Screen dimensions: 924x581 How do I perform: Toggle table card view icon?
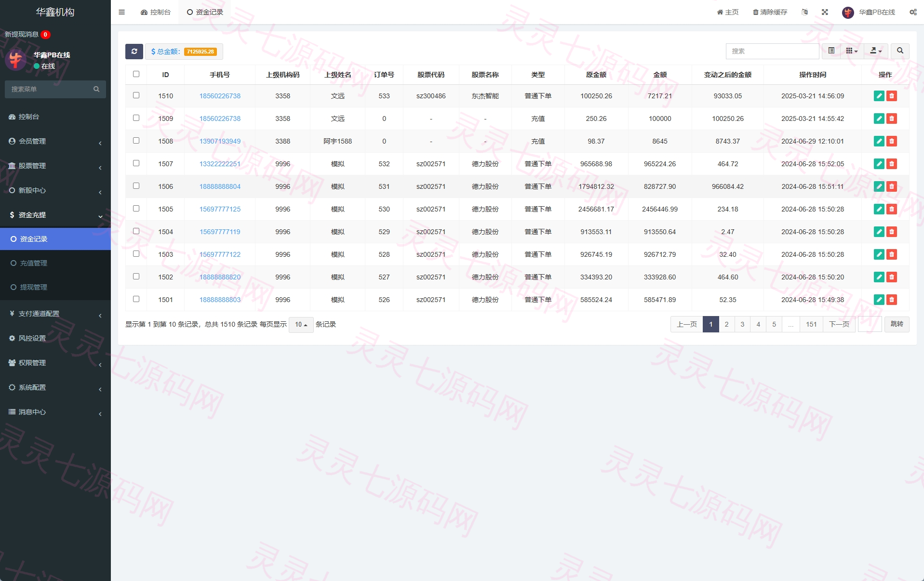831,51
